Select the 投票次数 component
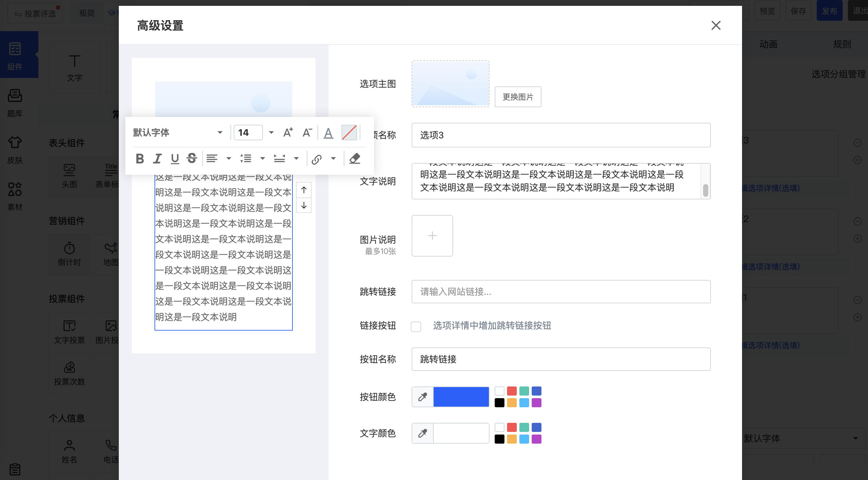Screen dimensions: 868x480 [69, 373]
